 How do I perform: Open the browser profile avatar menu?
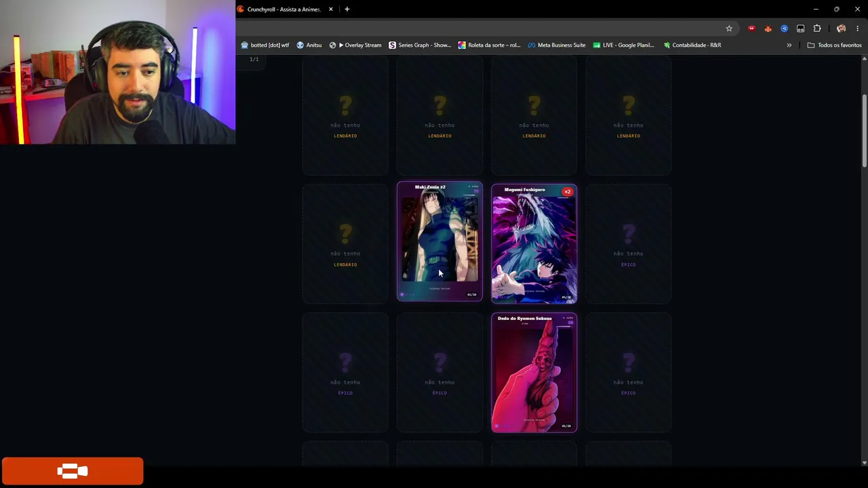(841, 28)
